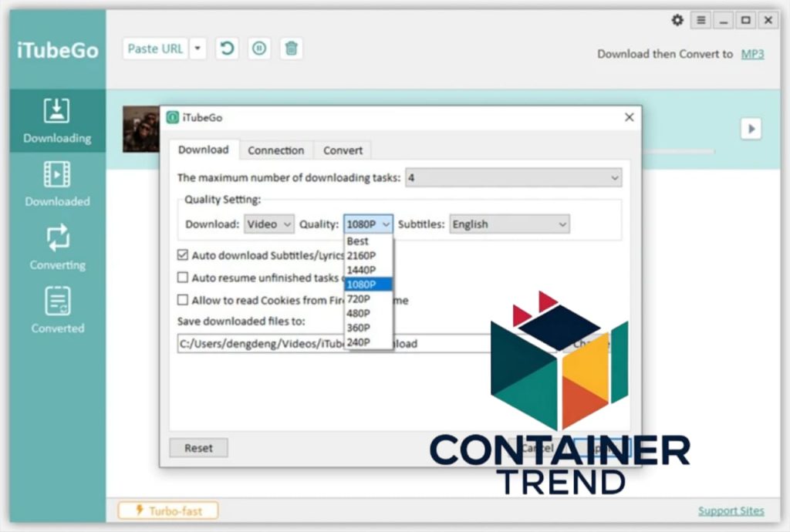Open the hamburger menu in title bar
The height and width of the screenshot is (532, 790).
click(x=701, y=20)
